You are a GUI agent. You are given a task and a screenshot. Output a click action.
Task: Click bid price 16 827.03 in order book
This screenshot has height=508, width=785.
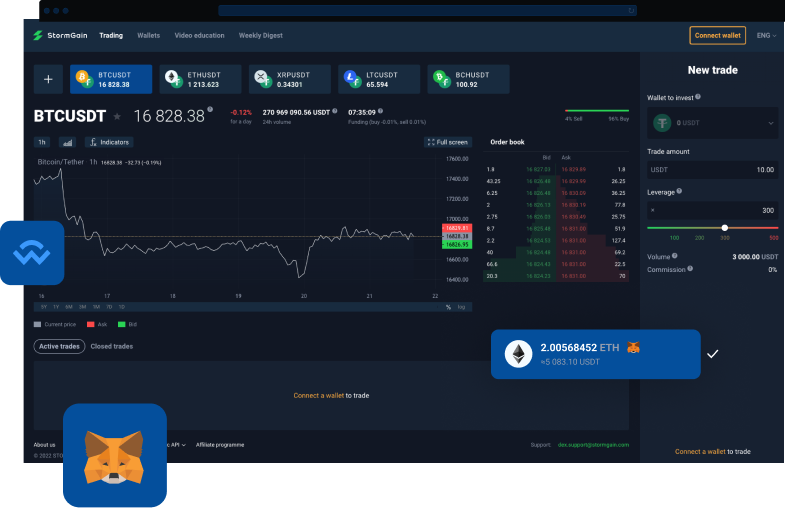click(538, 169)
